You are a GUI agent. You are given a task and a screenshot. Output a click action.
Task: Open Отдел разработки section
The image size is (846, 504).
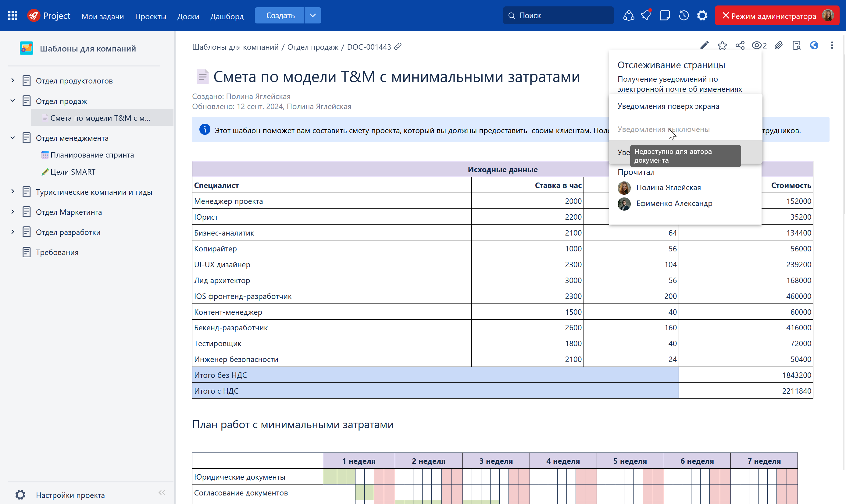tap(68, 232)
